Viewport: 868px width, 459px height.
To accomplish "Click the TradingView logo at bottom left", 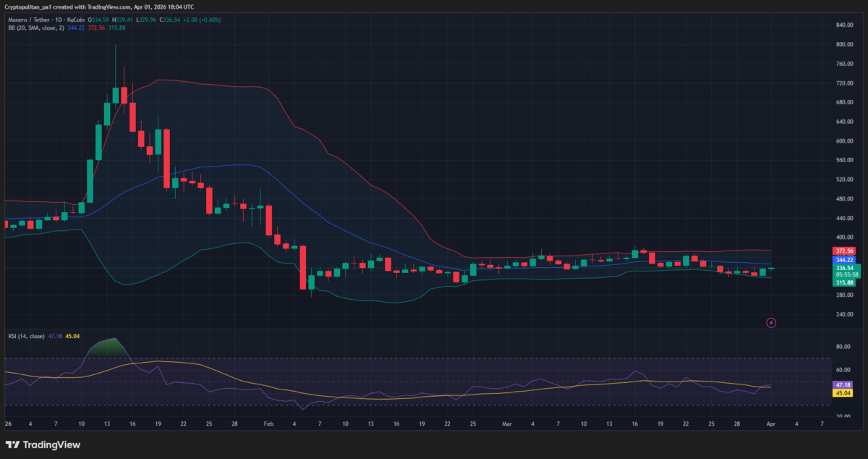I will pyautogui.click(x=43, y=445).
